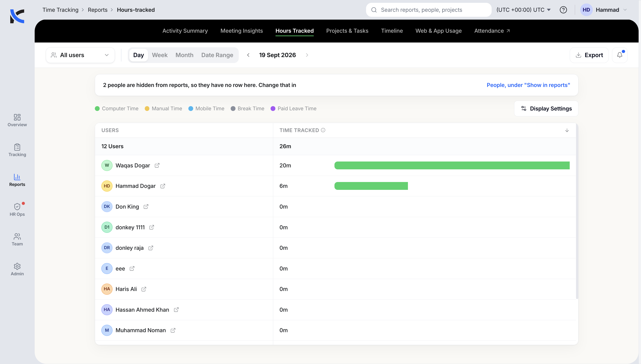Screen dimensions: 641x364
Task: Click the notification bell icon
Action: (x=619, y=55)
